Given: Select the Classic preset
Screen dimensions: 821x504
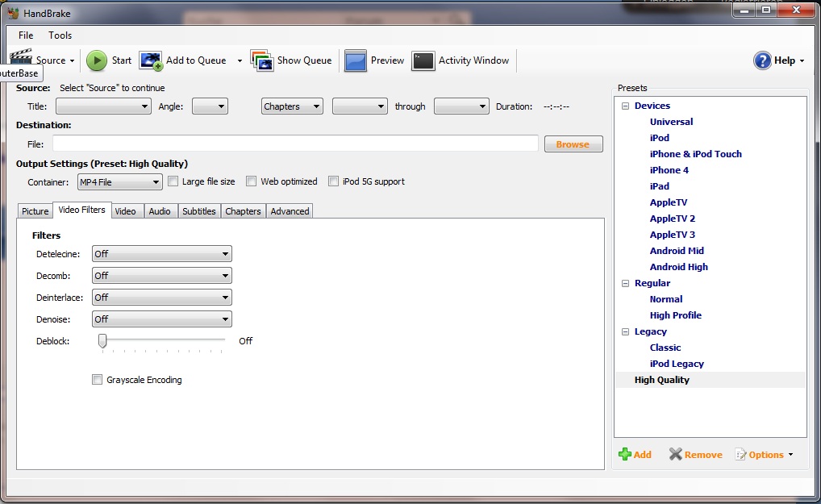Looking at the screenshot, I should point(665,348).
